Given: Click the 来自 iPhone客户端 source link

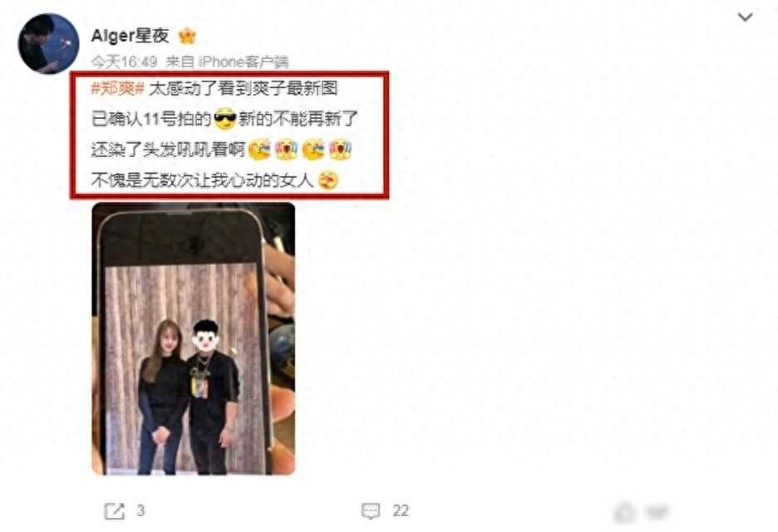Looking at the screenshot, I should [227, 62].
